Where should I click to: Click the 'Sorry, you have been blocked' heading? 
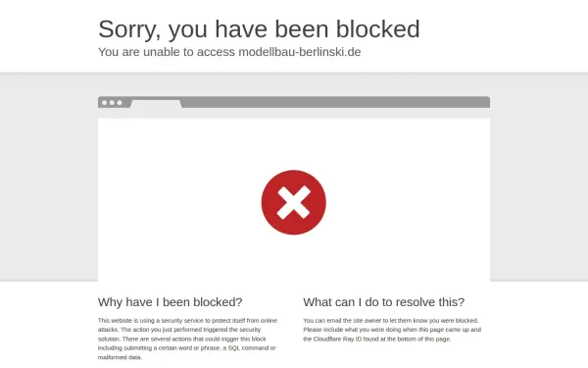point(259,28)
